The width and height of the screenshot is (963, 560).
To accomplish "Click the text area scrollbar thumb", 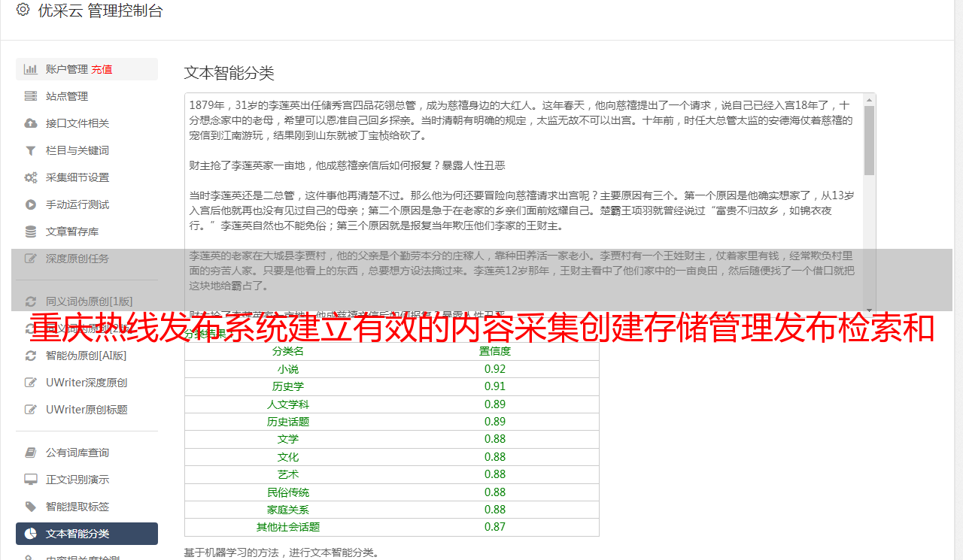I will click(x=869, y=140).
